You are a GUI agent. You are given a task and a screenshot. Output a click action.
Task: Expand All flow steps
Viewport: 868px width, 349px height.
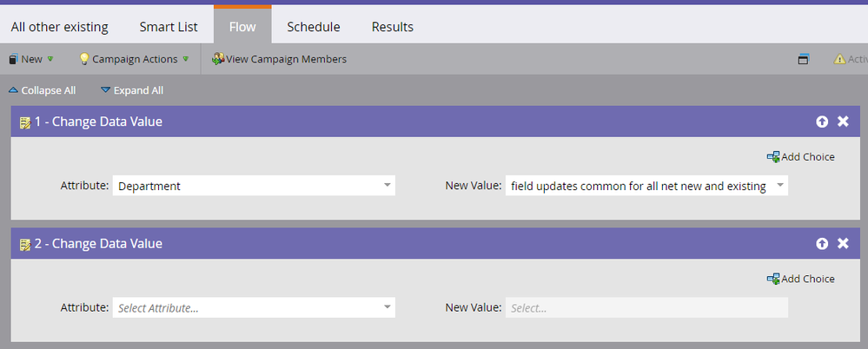(131, 90)
